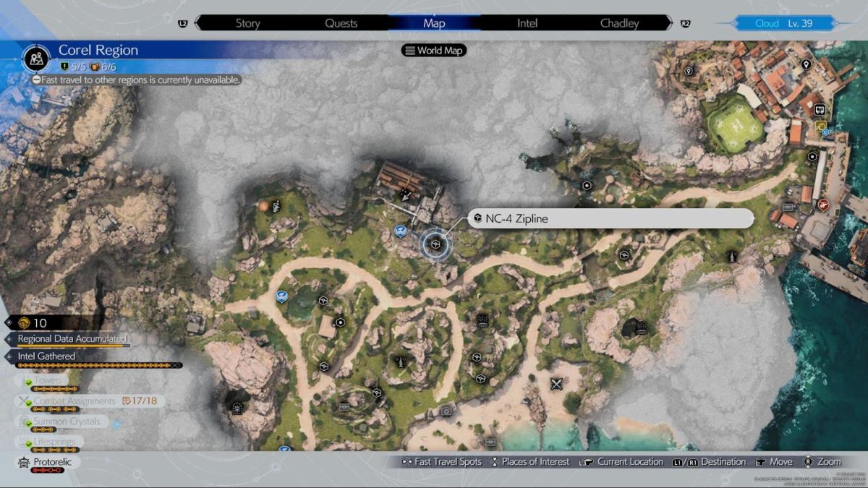Select the treasure chest icon near the port buildings
The width and height of the screenshot is (868, 488).
click(788, 207)
